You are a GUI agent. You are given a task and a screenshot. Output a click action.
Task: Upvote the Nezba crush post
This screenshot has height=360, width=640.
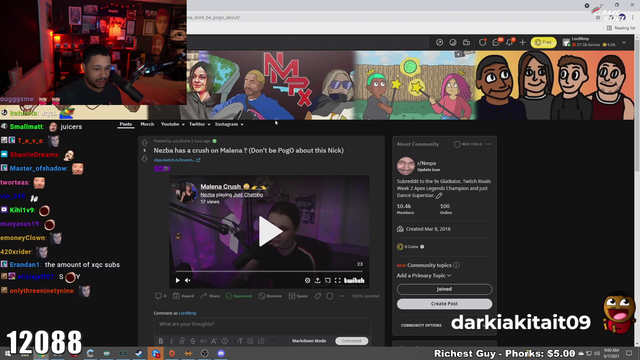(144, 142)
